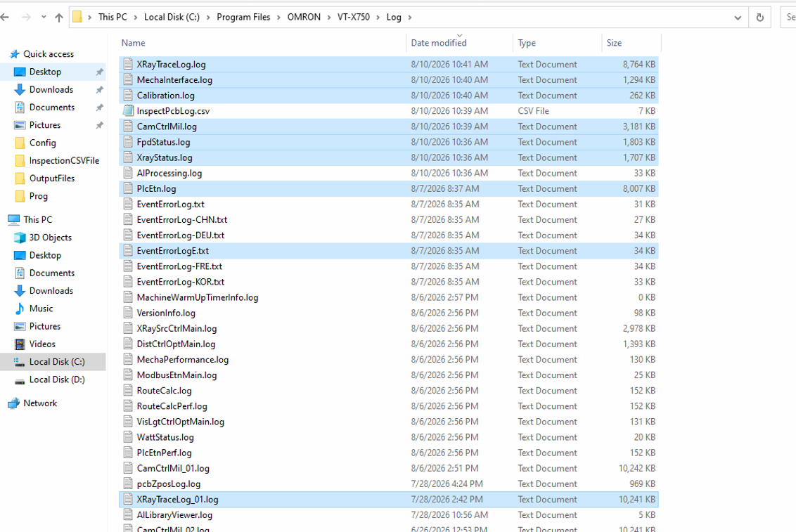Open Network in navigation pane
This screenshot has width=796, height=532.
[40, 403]
